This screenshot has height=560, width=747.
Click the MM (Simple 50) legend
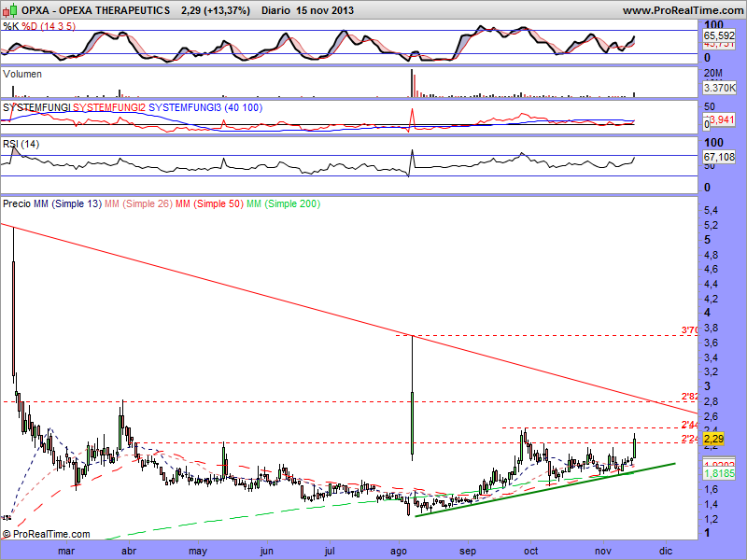pyautogui.click(x=209, y=203)
